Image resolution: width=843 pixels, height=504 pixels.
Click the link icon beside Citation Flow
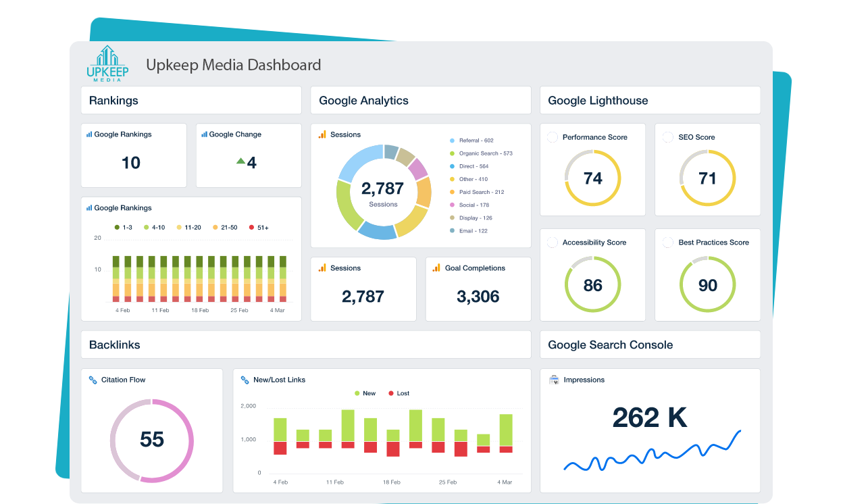[93, 380]
